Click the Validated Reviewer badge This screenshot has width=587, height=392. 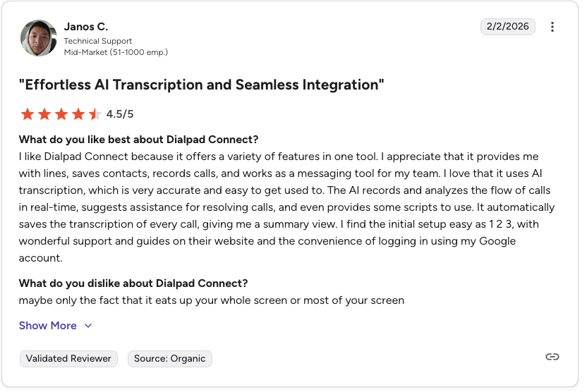[68, 359]
